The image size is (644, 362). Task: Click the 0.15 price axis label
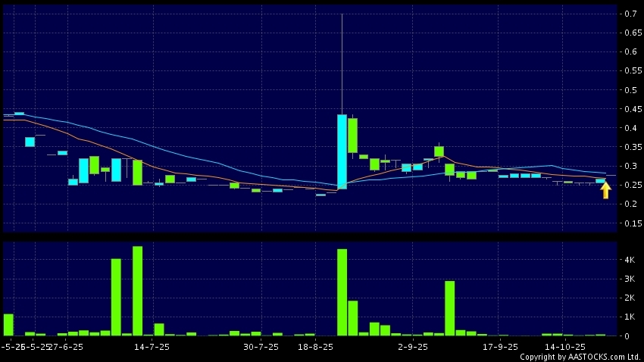click(632, 223)
